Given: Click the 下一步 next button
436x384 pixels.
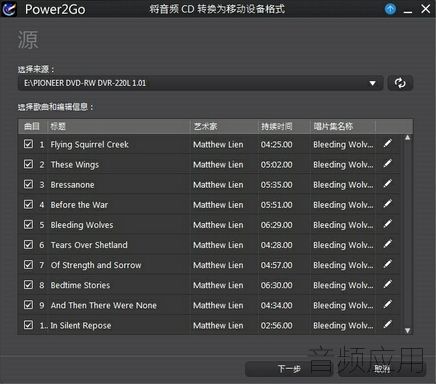Looking at the screenshot, I should tap(289, 369).
